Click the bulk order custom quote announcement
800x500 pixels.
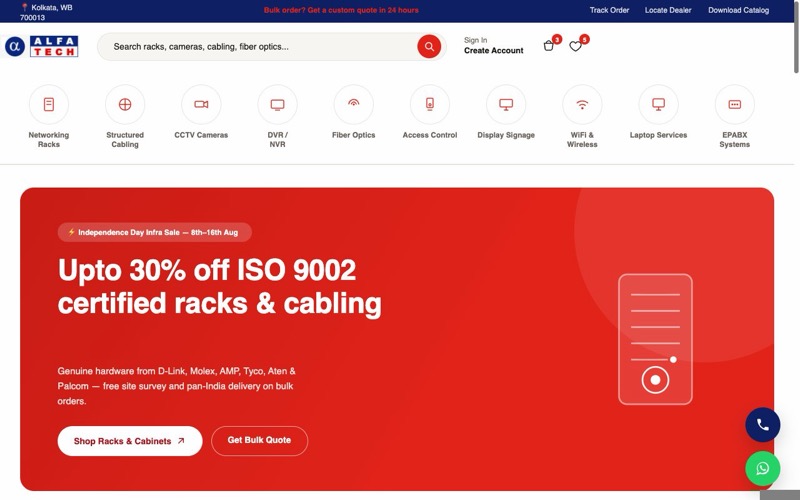[341, 10]
